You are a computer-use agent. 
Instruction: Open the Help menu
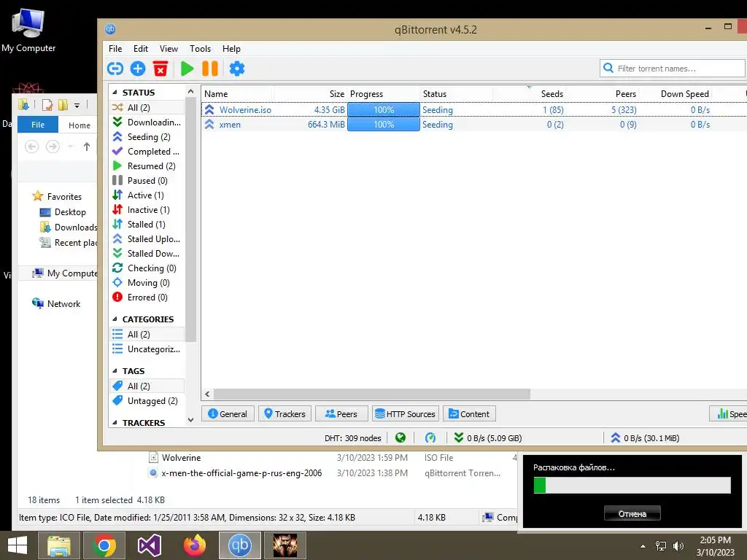tap(231, 49)
